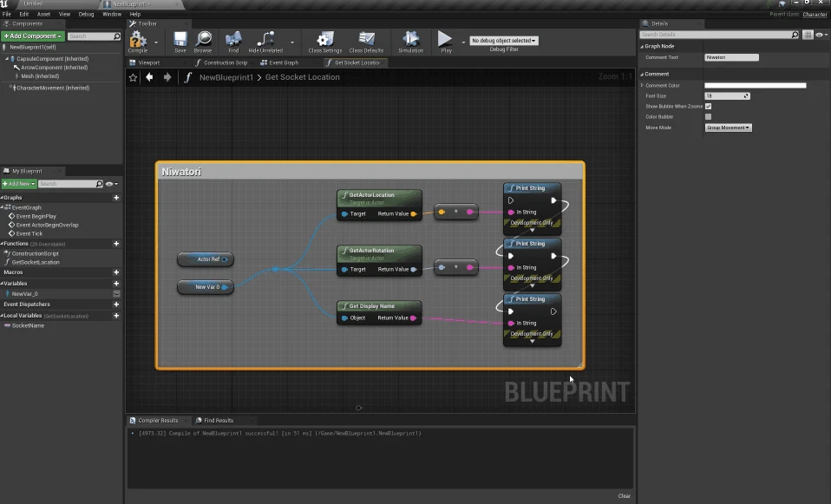This screenshot has height=504, width=831.
Task: Clear the compiler results log
Action: pyautogui.click(x=625, y=496)
